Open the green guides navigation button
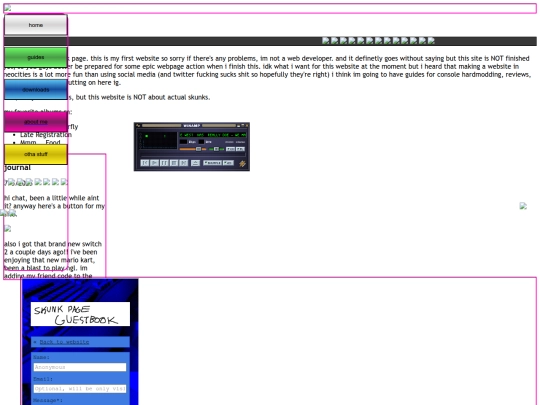This screenshot has height=405, width=540. (36, 57)
